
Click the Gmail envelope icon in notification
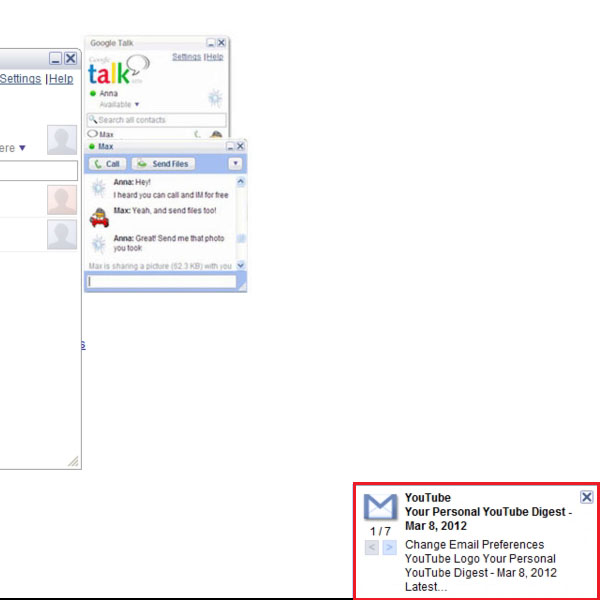380,507
